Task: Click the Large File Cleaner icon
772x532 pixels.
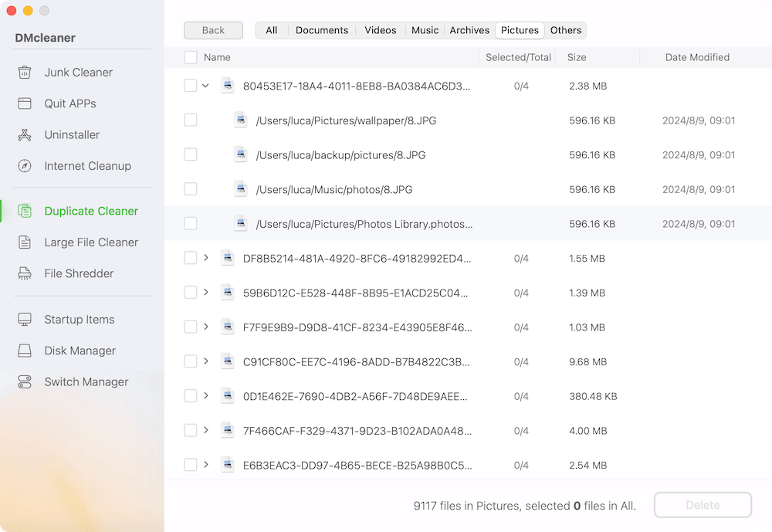Action: coord(25,242)
